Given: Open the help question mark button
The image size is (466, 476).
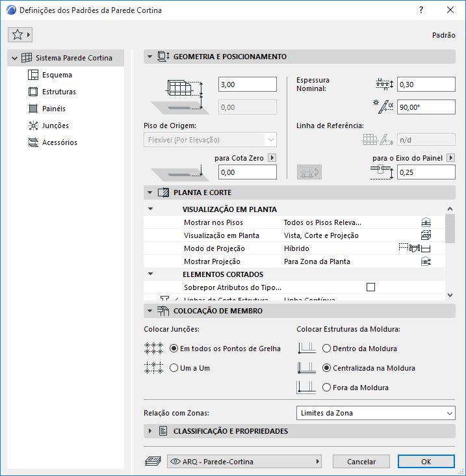Looking at the screenshot, I should click(421, 10).
